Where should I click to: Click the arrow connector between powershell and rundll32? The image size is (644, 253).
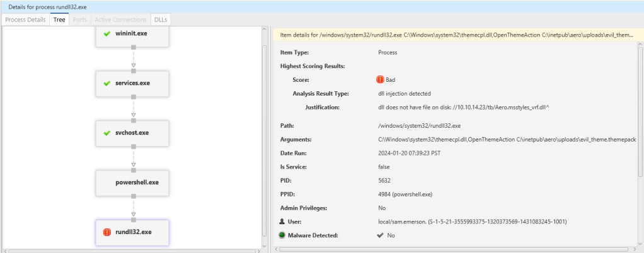(133, 213)
